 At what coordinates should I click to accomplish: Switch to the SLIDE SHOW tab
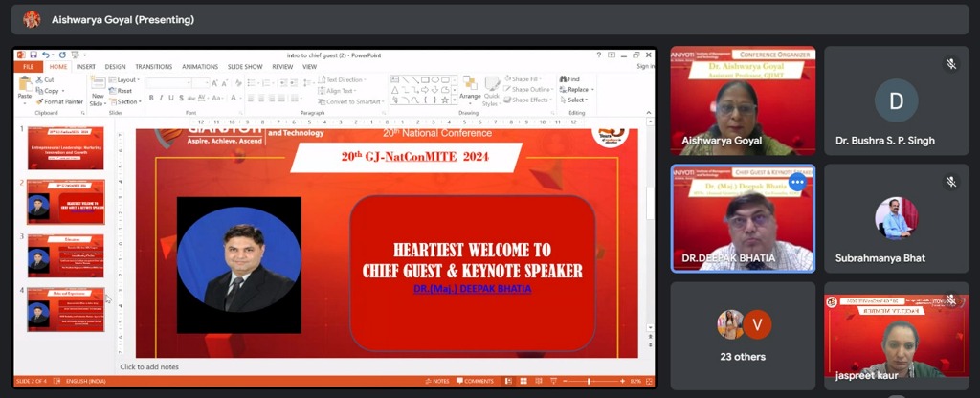click(x=245, y=67)
